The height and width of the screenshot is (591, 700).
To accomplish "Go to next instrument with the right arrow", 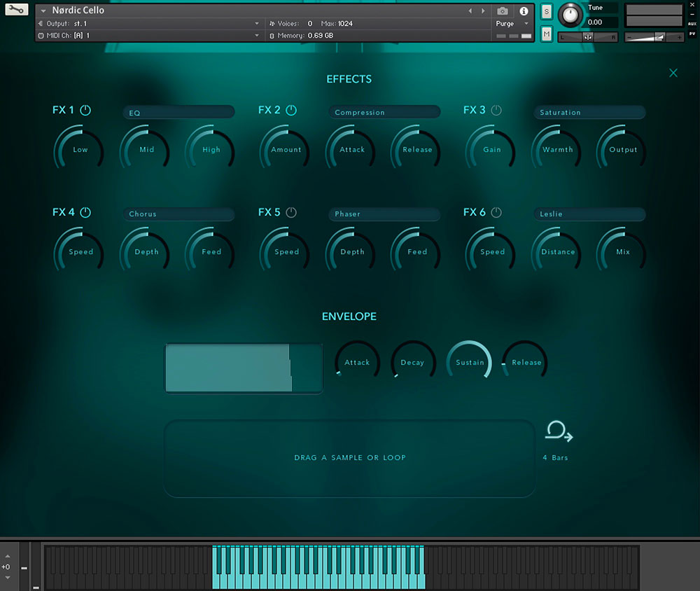I will point(482,11).
